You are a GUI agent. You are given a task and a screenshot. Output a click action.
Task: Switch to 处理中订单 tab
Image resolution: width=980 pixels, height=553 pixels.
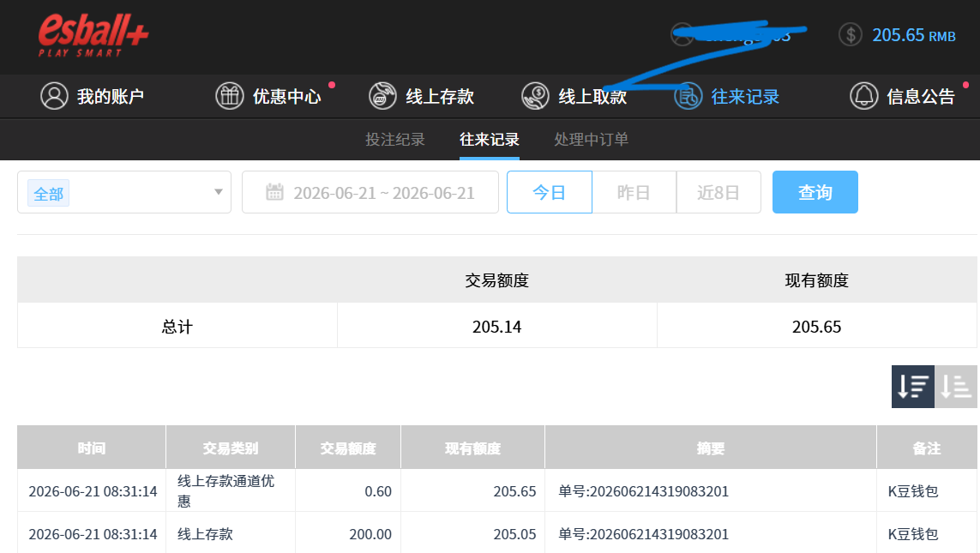[592, 140]
